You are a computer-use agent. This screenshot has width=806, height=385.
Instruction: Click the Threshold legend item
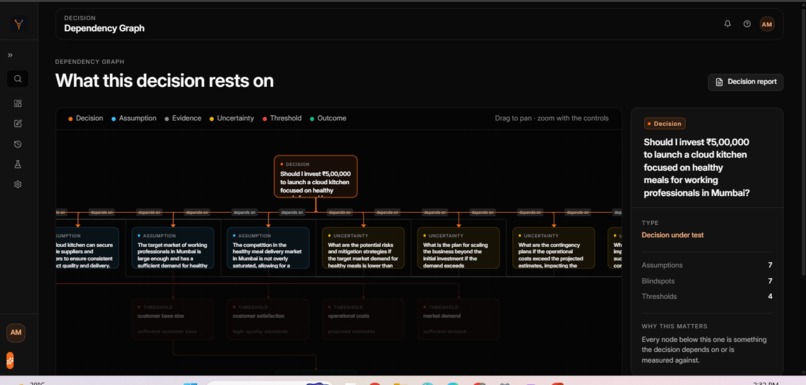pos(282,118)
